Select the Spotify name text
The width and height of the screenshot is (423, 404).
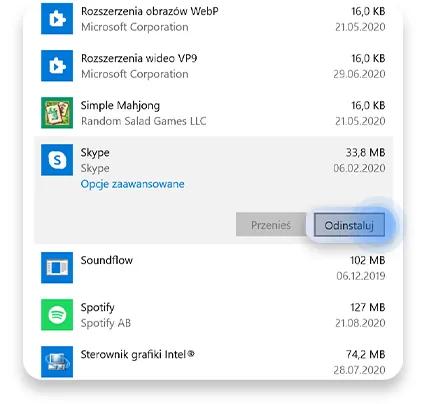[98, 308]
